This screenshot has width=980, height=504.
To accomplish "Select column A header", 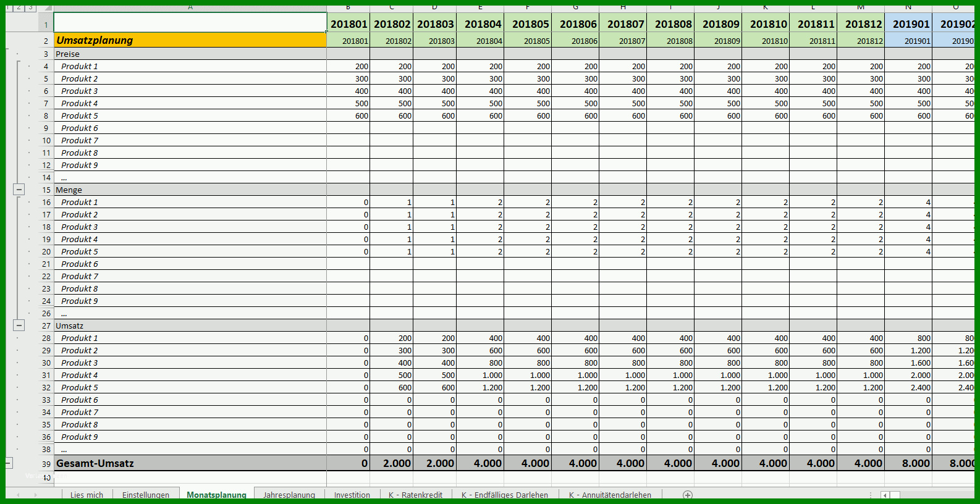I will (x=190, y=7).
